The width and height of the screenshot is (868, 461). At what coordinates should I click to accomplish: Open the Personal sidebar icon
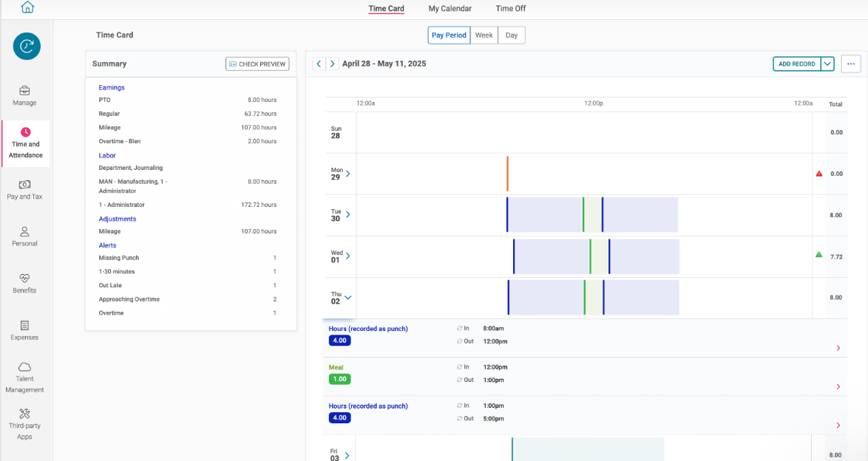[x=24, y=231]
